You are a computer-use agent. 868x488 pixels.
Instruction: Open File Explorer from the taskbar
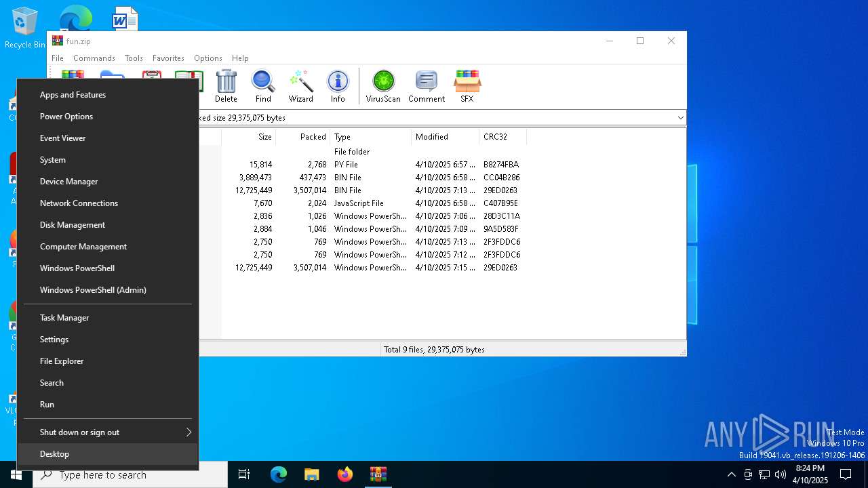[x=311, y=474]
